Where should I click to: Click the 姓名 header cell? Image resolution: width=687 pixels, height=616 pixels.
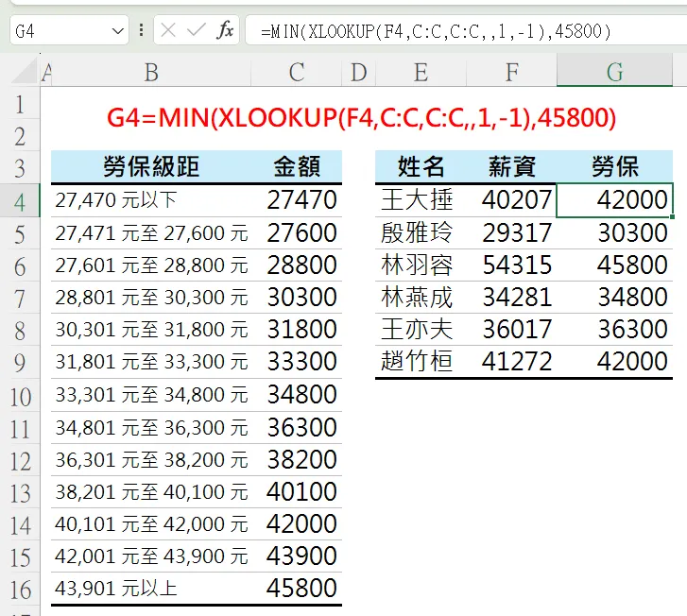tap(421, 166)
